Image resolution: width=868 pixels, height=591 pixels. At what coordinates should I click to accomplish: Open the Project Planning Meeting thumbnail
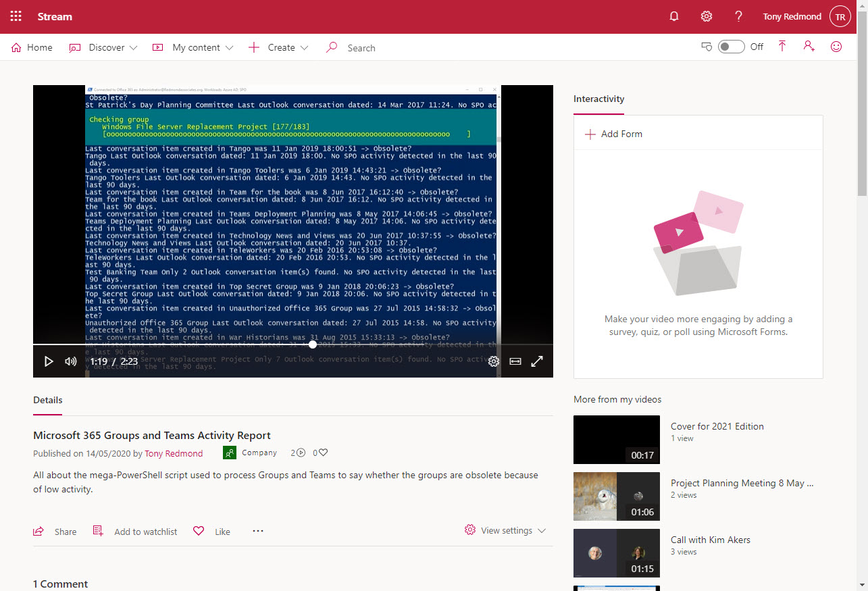click(617, 496)
